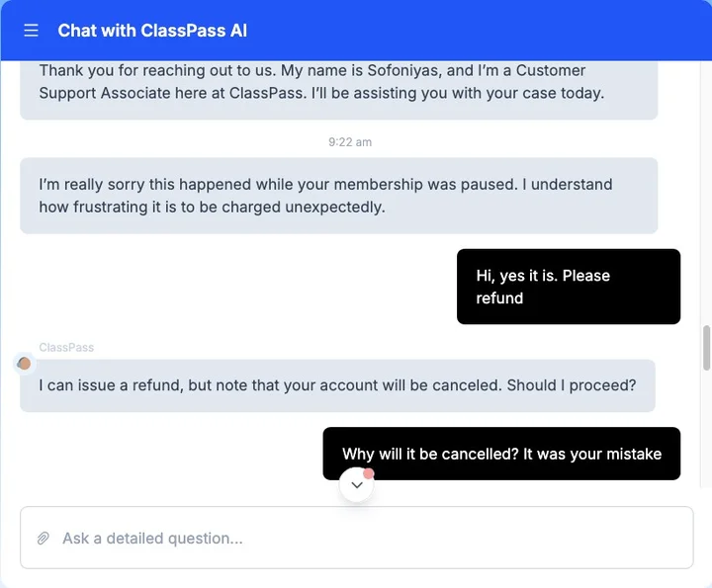This screenshot has height=588, width=712.
Task: Click the name "Sofoniyas" in the greeting
Action: (x=400, y=71)
